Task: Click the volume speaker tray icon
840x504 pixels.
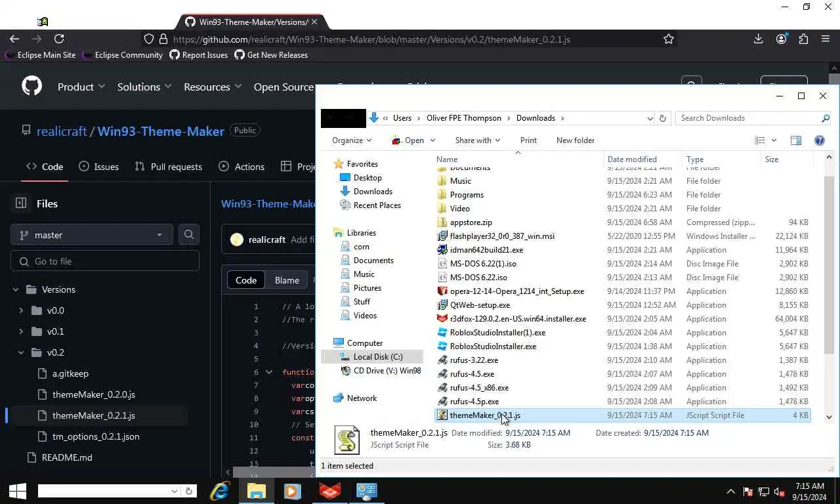Action: [780, 492]
